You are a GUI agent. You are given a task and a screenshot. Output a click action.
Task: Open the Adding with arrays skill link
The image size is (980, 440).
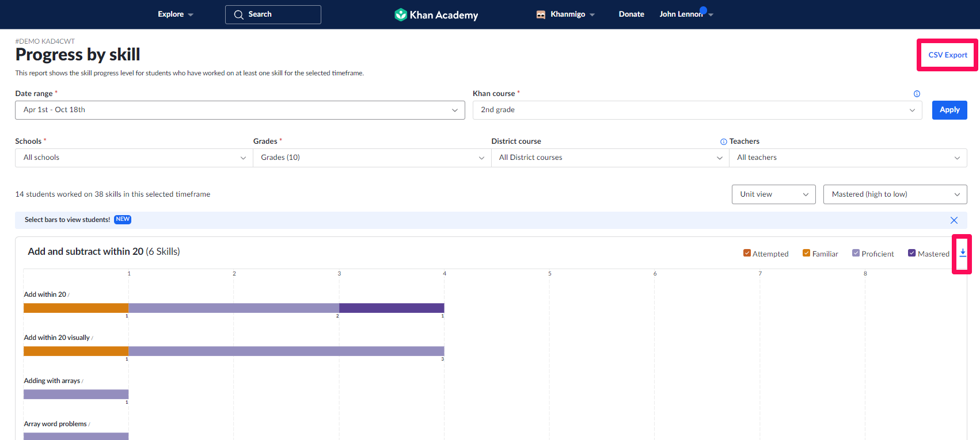(52, 381)
